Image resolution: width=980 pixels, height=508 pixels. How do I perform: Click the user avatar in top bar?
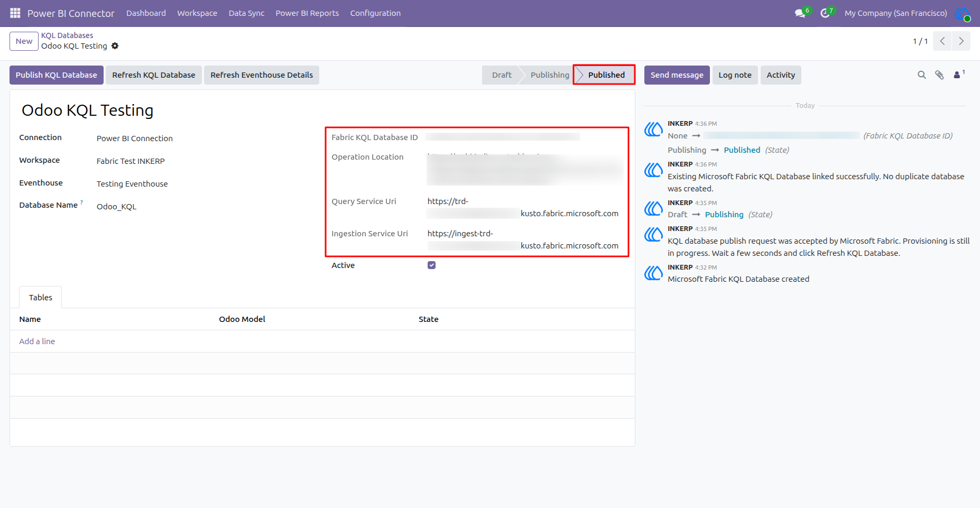pyautogui.click(x=962, y=13)
